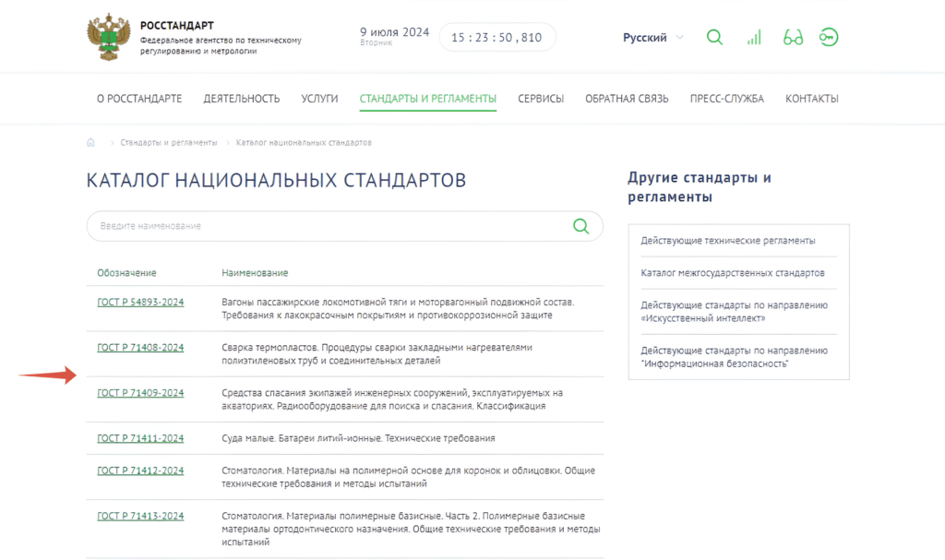This screenshot has width=945, height=560.
Task: Click the Rosstandart coat of arms logo
Action: pos(109,38)
